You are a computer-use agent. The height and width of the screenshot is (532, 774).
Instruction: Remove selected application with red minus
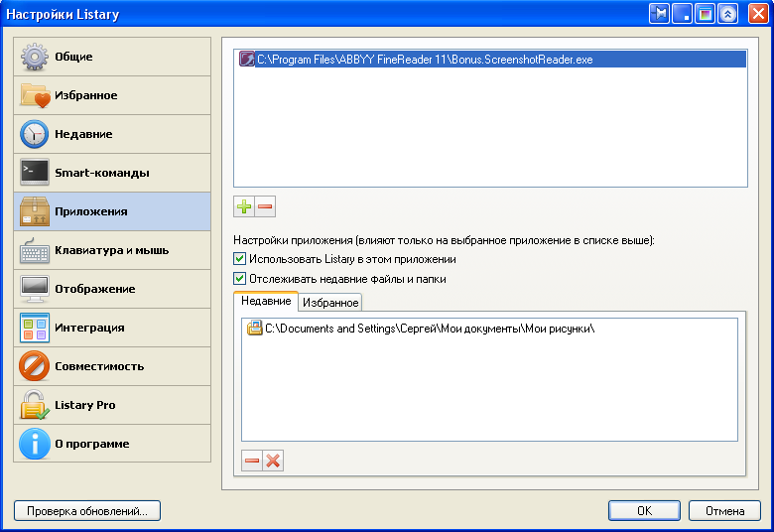click(265, 206)
